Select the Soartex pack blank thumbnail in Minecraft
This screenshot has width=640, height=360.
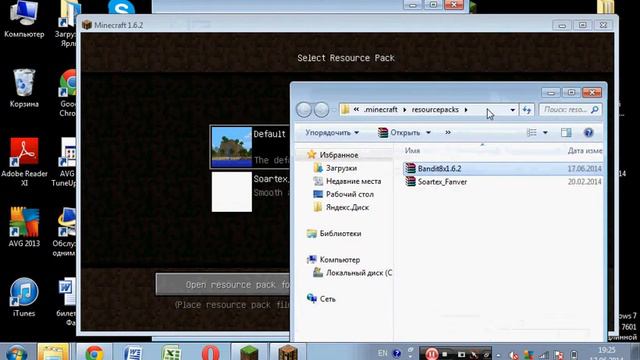pos(232,192)
